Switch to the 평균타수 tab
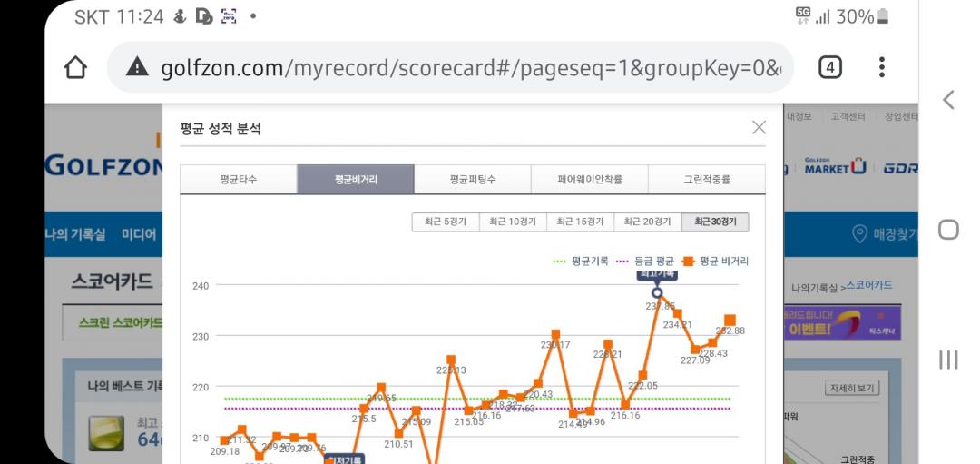 239,180
